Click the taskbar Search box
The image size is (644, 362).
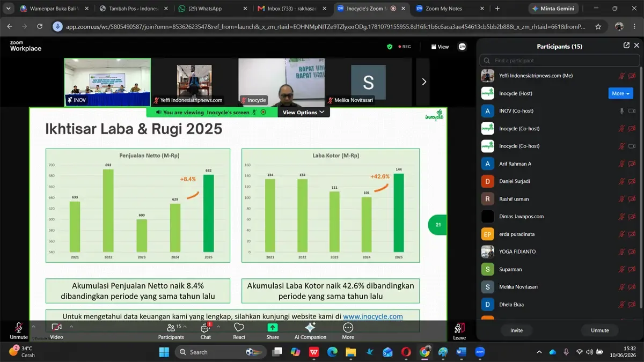(222, 352)
